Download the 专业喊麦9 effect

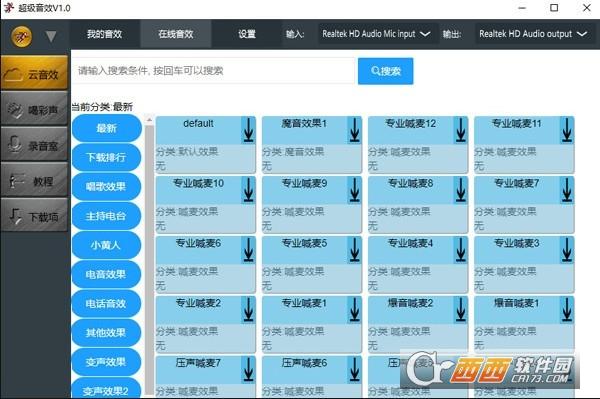click(355, 190)
